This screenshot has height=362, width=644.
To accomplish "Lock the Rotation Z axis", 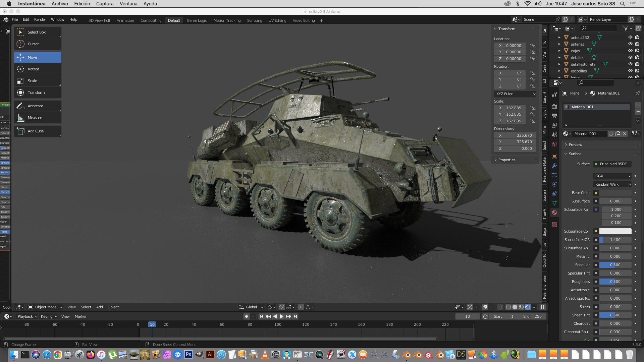I will click(x=533, y=86).
